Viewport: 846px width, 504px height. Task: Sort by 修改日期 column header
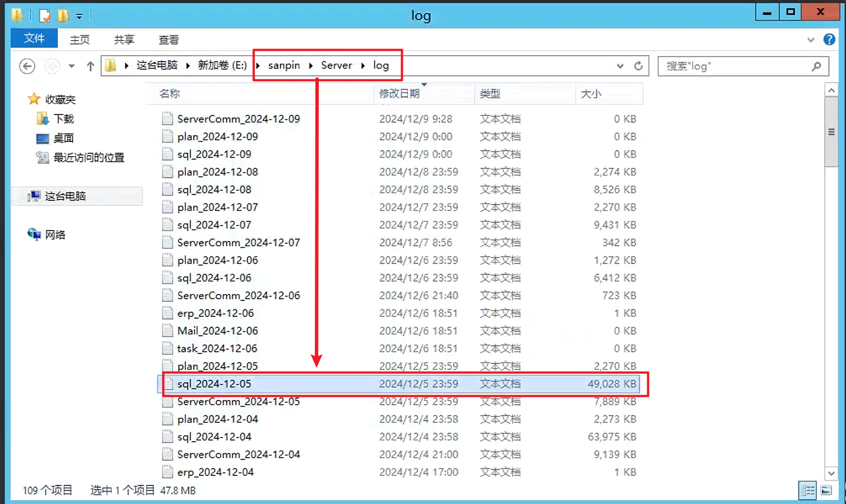tap(424, 94)
